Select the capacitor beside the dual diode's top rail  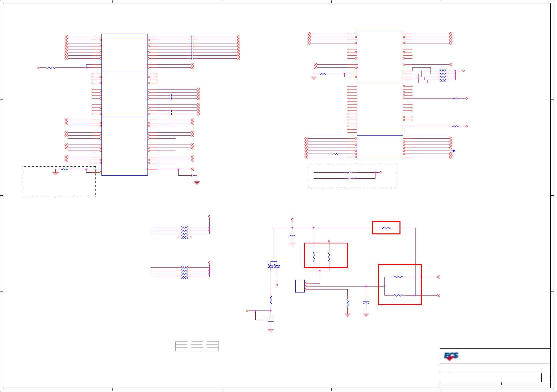292,236
